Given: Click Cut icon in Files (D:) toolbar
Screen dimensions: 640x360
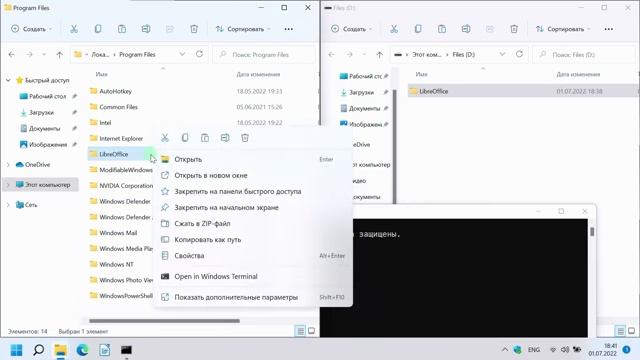Looking at the screenshot, I should [x=393, y=29].
